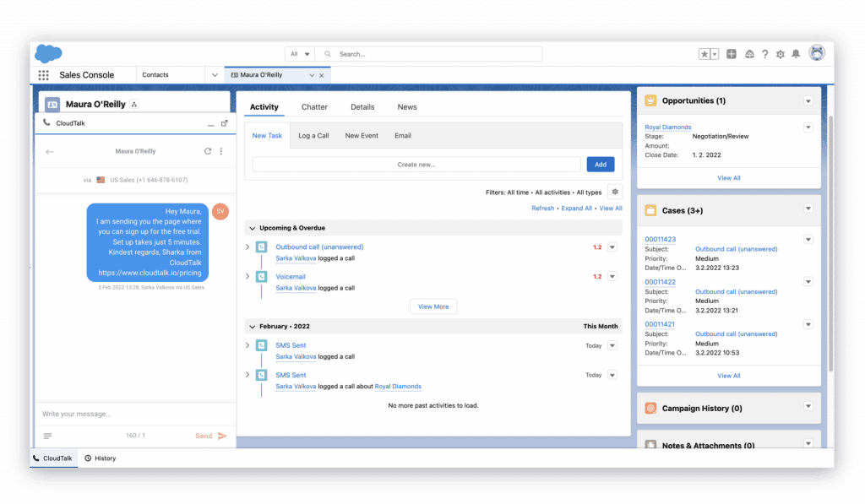The height and width of the screenshot is (504, 865).
Task: Open the message templates icon
Action: [48, 436]
